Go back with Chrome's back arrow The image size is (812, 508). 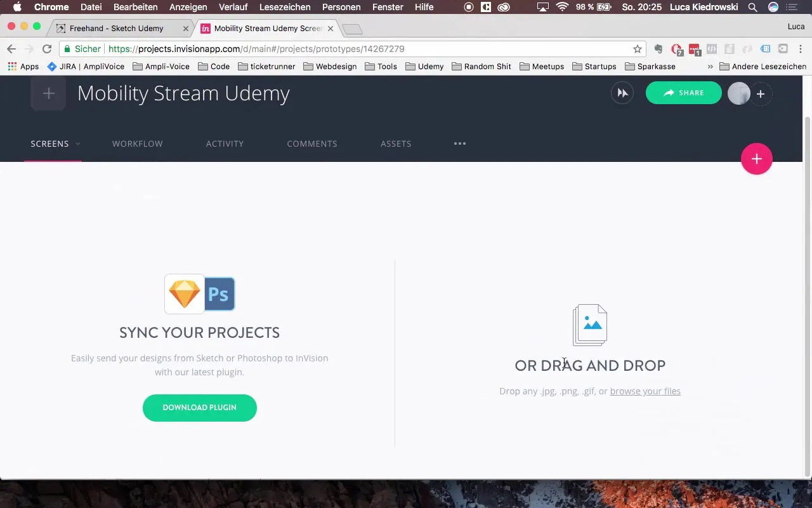click(x=11, y=49)
